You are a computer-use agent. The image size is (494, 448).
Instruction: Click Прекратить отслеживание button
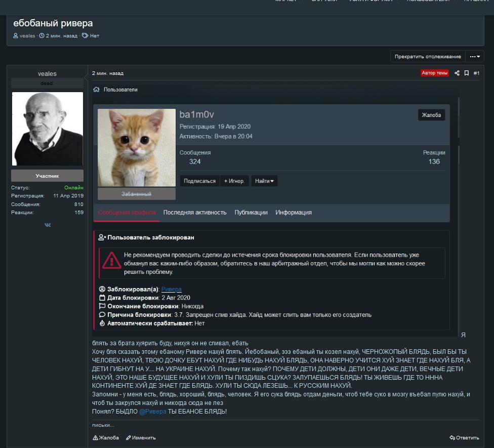428,56
